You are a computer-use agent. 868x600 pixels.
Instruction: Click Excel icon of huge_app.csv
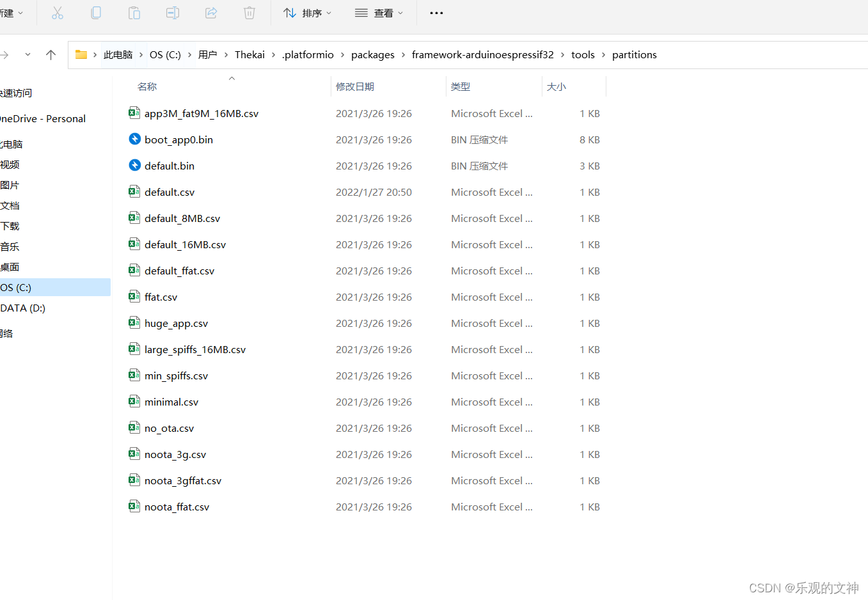point(134,323)
